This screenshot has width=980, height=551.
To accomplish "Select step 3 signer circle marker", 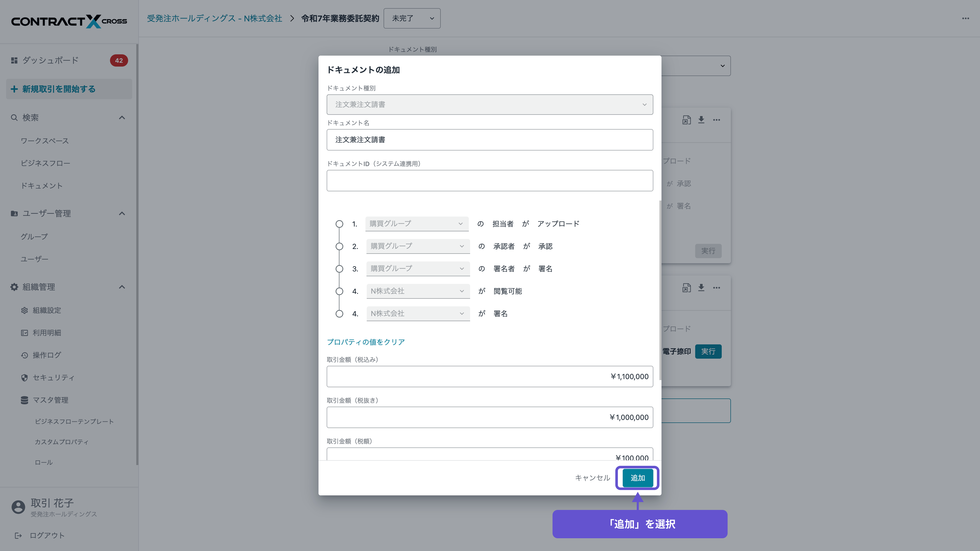I will point(339,269).
